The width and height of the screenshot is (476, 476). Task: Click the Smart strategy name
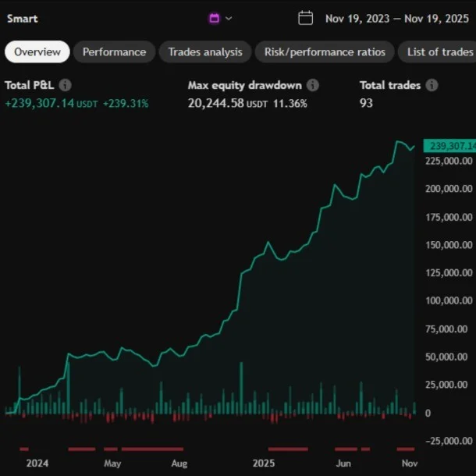pyautogui.click(x=22, y=18)
